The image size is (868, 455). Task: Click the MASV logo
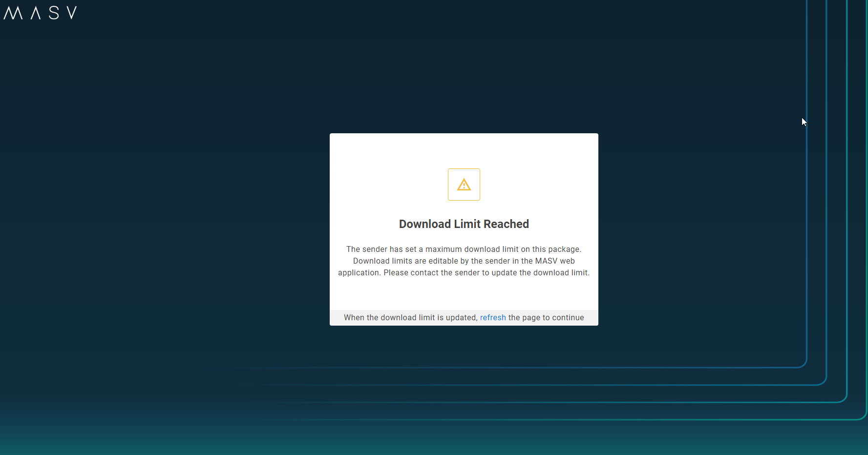pyautogui.click(x=40, y=13)
